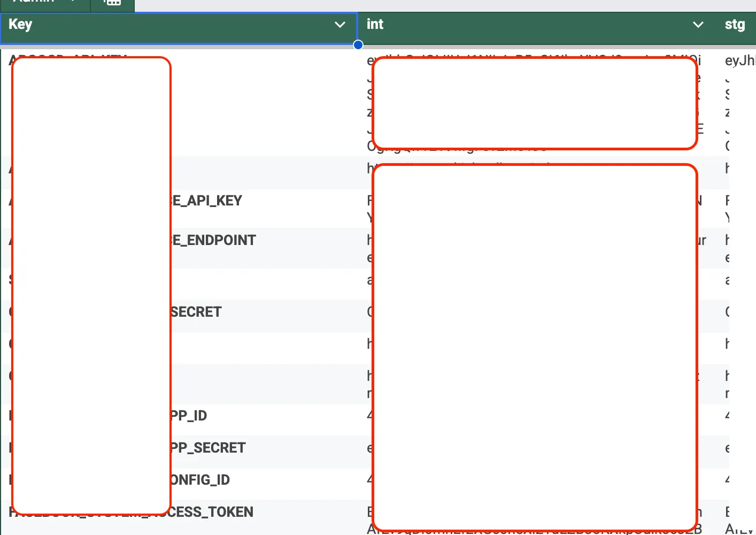756x535 pixels.
Task: Select the key cell ending in PP_ID
Action: tap(189, 416)
